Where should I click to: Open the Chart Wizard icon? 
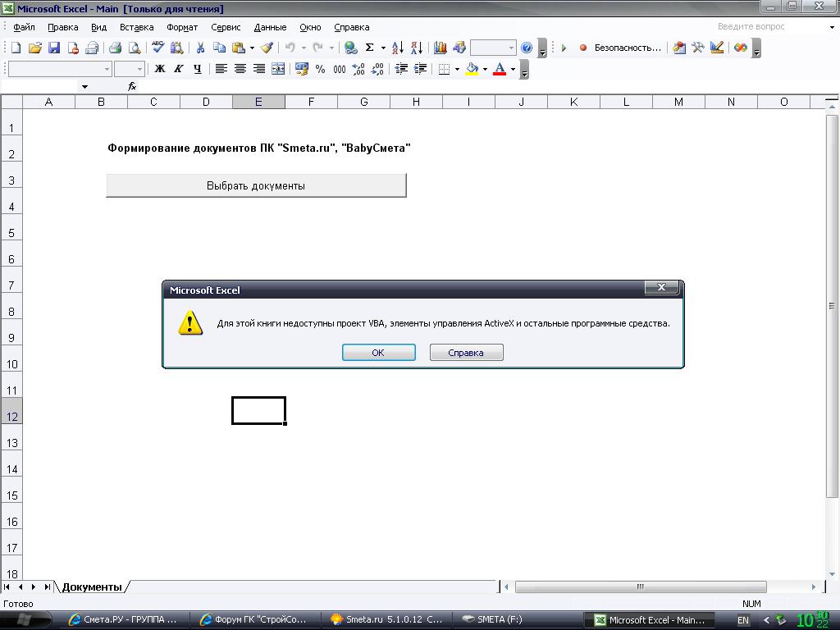click(441, 48)
